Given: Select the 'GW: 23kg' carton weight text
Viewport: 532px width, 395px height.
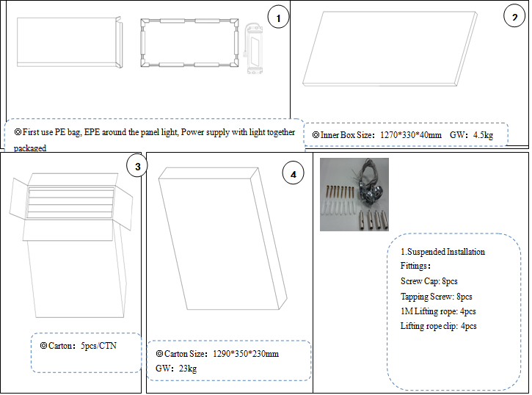Looking at the screenshot, I should 176,369.
